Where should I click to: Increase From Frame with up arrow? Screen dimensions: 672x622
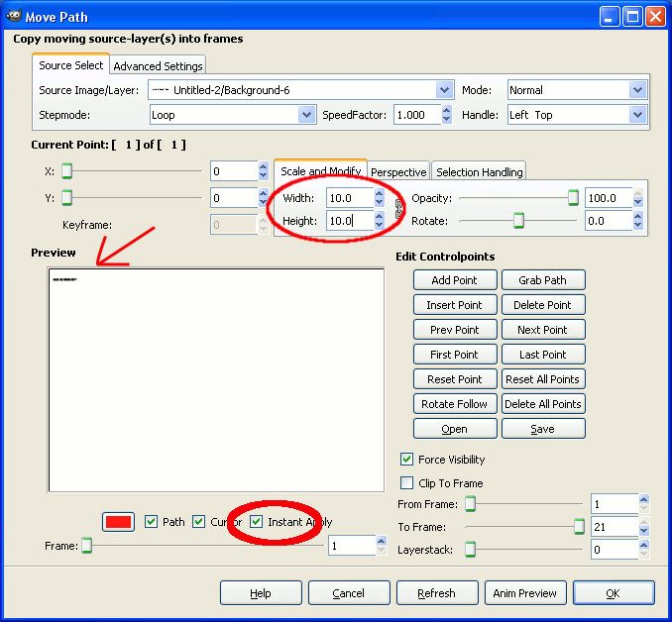pos(643,499)
